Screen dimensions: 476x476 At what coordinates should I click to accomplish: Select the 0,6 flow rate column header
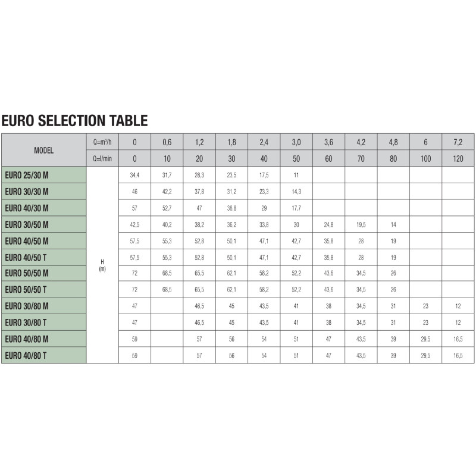(x=167, y=142)
